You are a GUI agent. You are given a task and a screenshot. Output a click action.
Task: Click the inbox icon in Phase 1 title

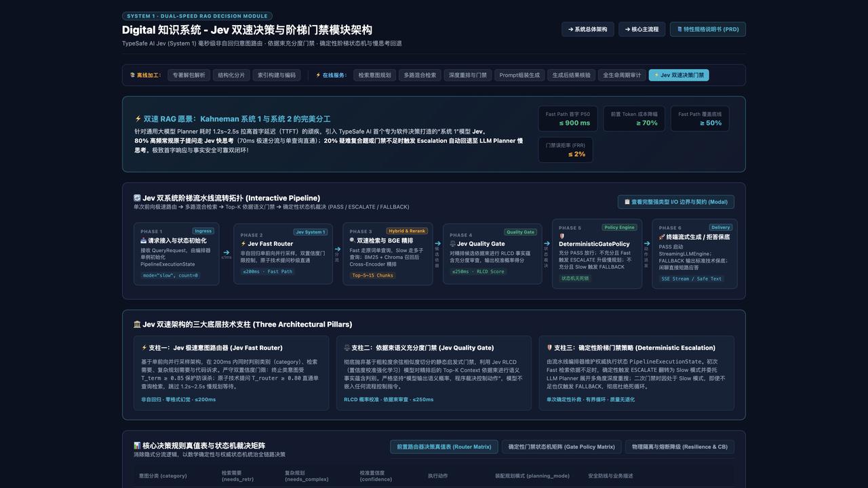point(144,241)
